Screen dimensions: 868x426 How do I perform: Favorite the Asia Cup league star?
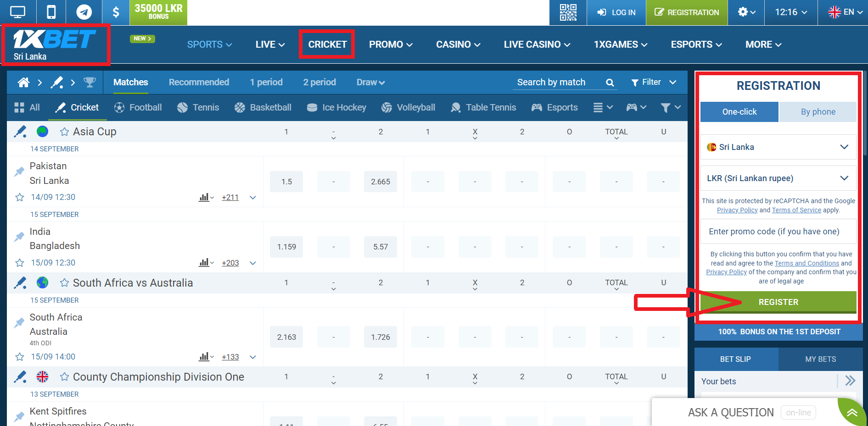coord(65,132)
